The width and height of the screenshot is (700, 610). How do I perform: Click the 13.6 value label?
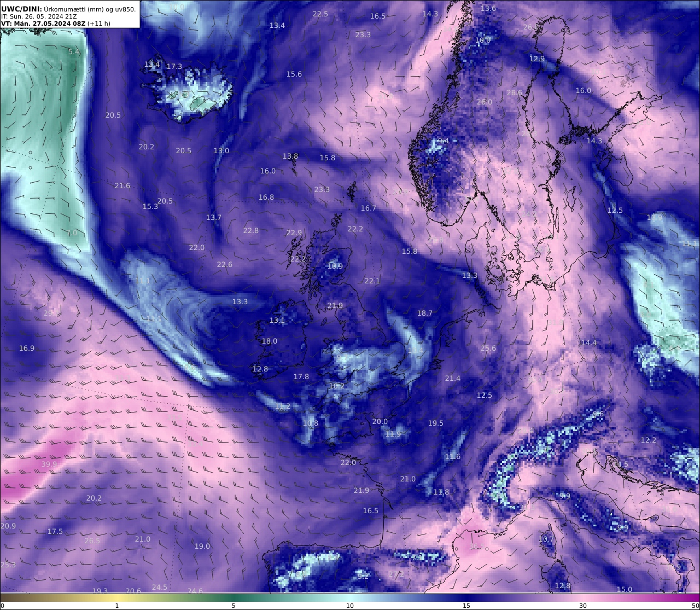[488, 8]
